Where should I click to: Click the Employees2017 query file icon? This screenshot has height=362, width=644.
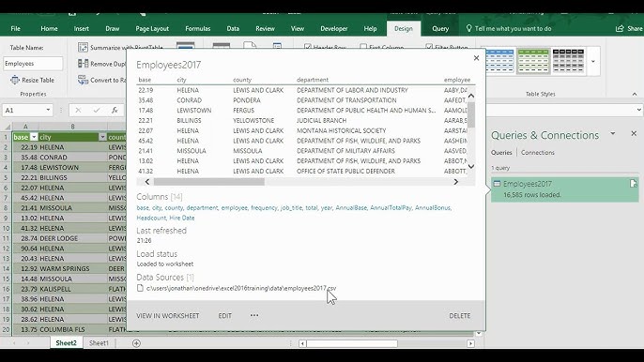point(634,184)
